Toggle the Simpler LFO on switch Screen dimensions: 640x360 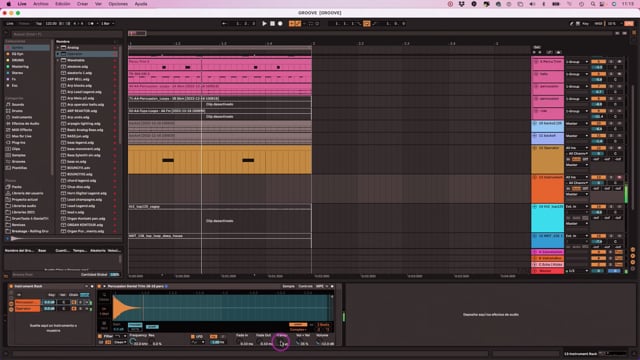coord(193,336)
